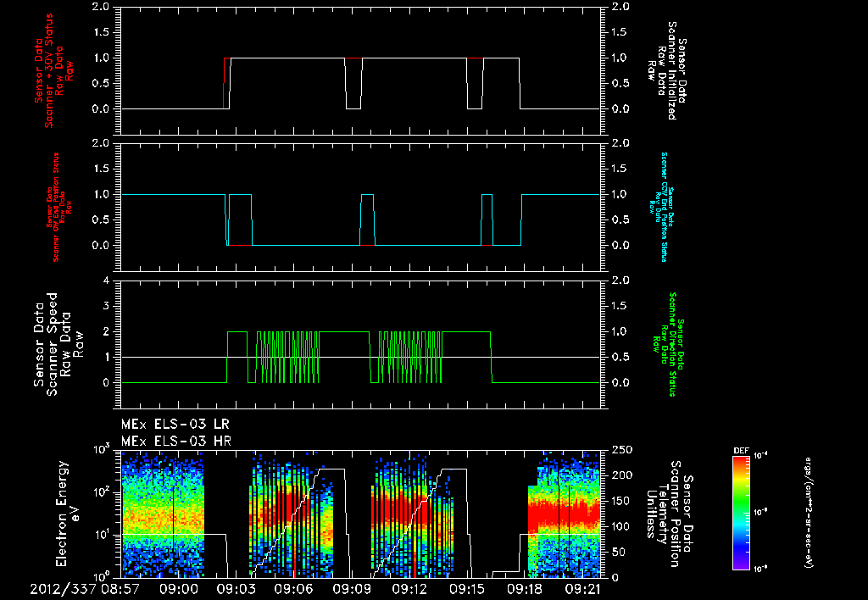
Task: Select the "Electron Energy eV" axis title
Action: pyautogui.click(x=68, y=514)
